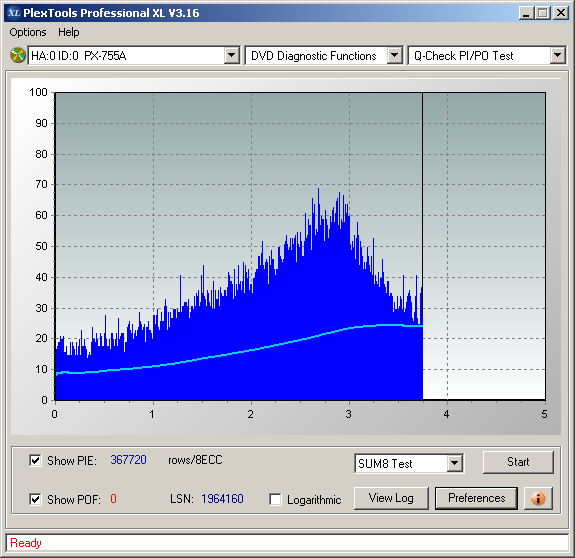Close the PlexTools Professional window
The image size is (575, 558).
tap(561, 13)
